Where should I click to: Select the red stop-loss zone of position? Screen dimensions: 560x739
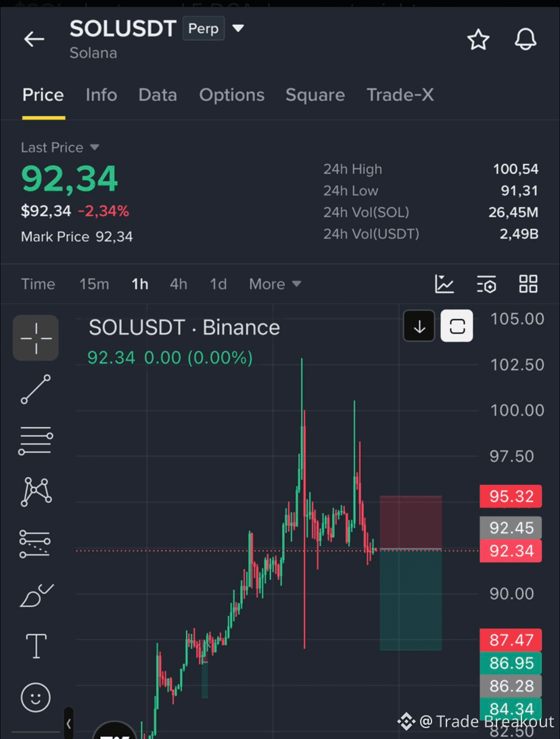point(411,522)
